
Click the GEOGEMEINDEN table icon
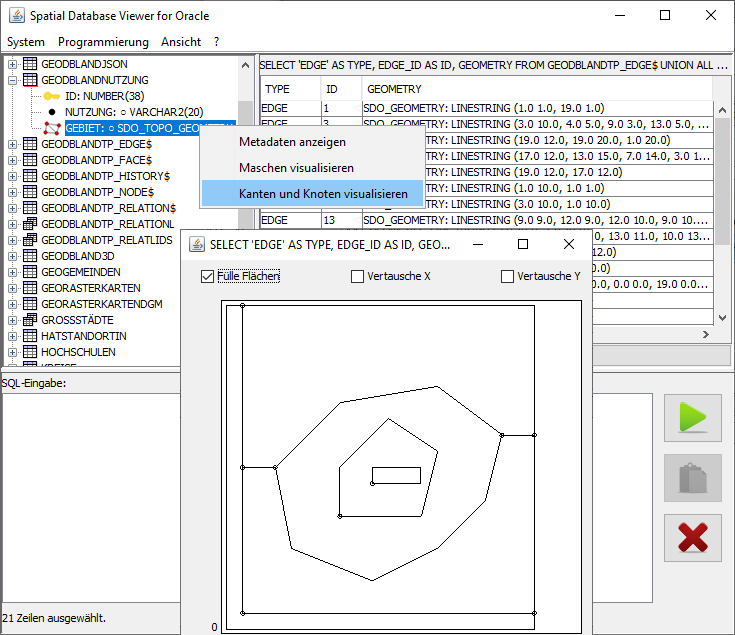[30, 272]
